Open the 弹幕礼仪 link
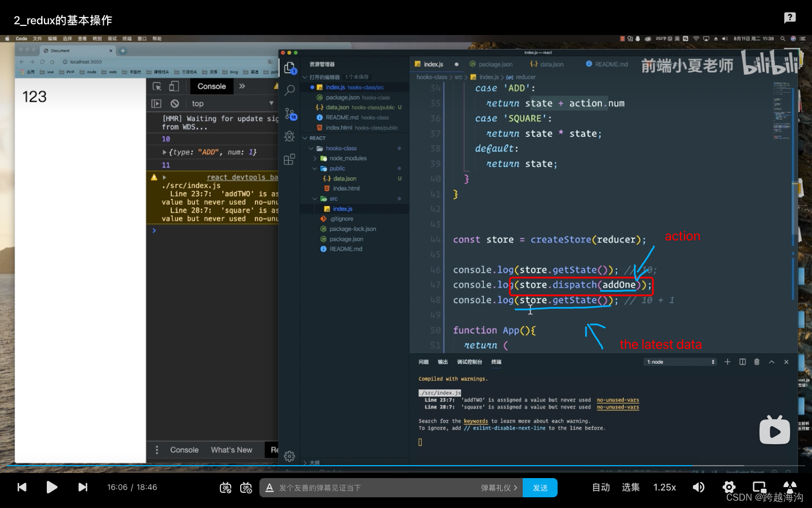This screenshot has height=508, width=812. click(499, 488)
